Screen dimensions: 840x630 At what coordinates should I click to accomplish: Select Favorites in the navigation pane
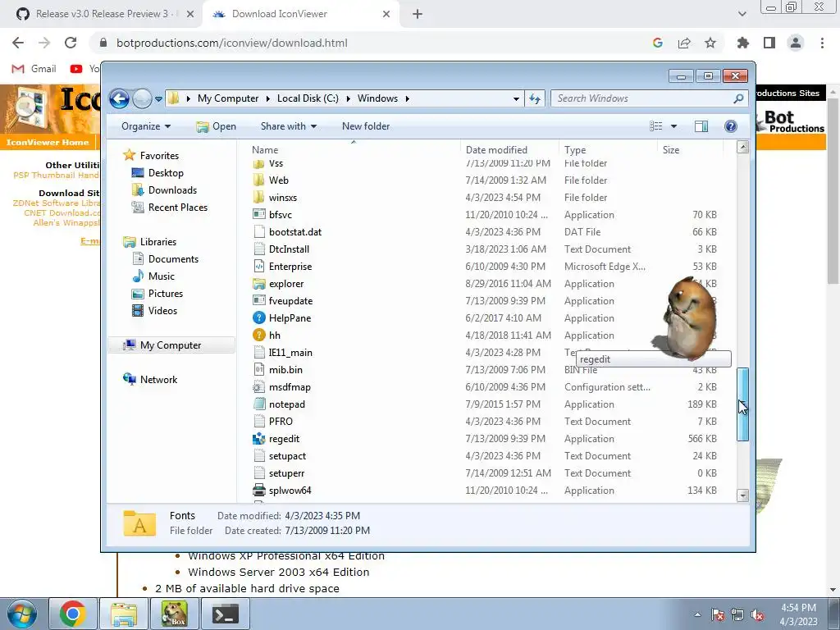point(159,155)
